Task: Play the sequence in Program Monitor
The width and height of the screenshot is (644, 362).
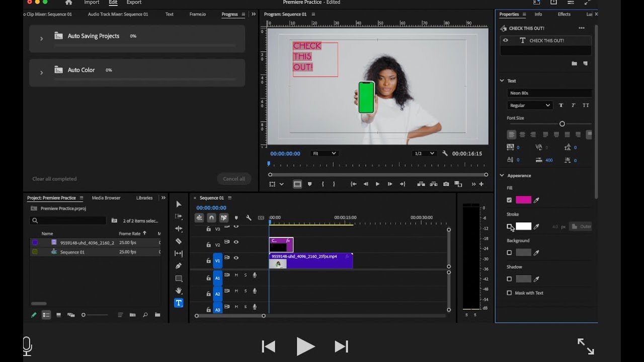Action: click(377, 184)
